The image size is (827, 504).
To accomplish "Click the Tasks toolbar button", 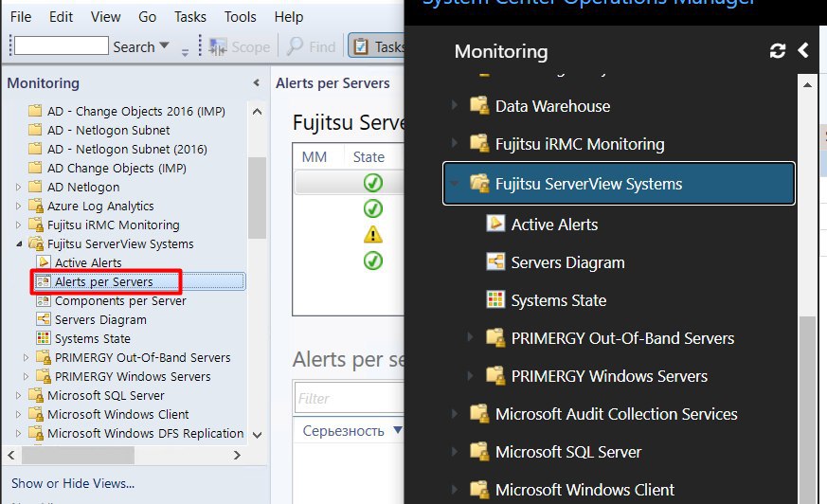I will [x=377, y=47].
